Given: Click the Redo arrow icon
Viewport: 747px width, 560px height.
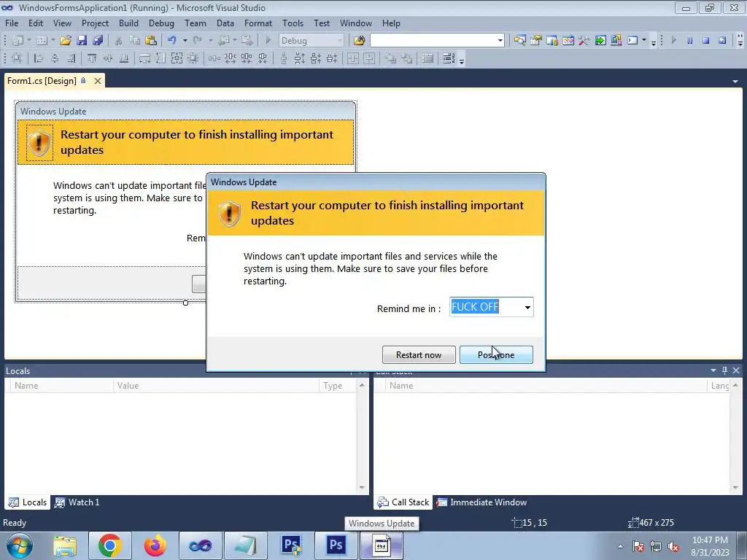Looking at the screenshot, I should pyautogui.click(x=197, y=41).
